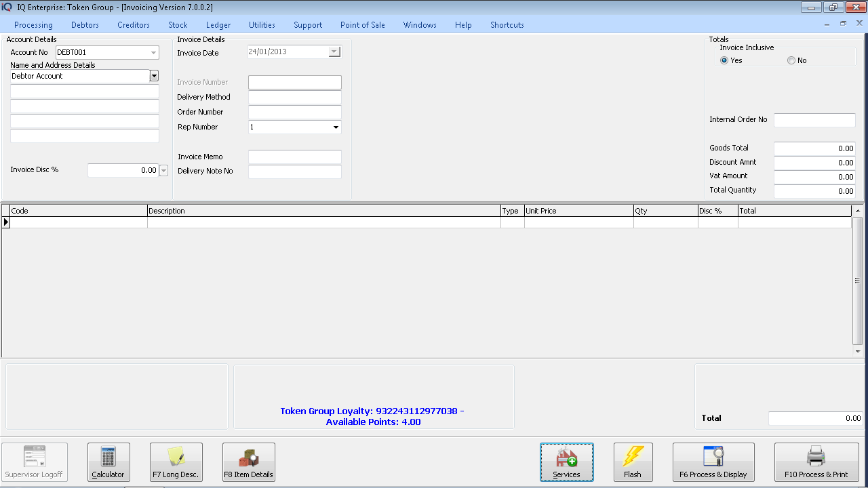Open the Point of Sale menu
Viewport: 868px width, 488px height.
point(363,25)
